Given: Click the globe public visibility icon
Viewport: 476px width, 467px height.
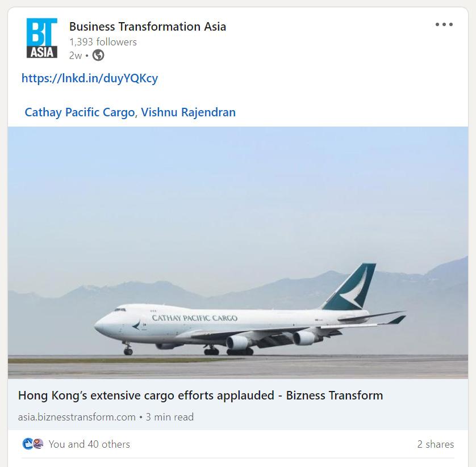Looking at the screenshot, I should point(98,56).
